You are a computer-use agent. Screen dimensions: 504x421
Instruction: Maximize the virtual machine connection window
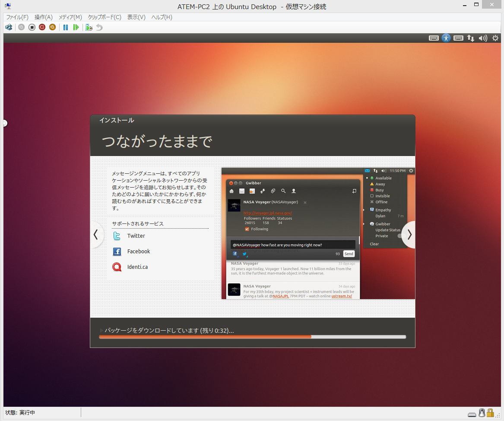(x=476, y=4)
